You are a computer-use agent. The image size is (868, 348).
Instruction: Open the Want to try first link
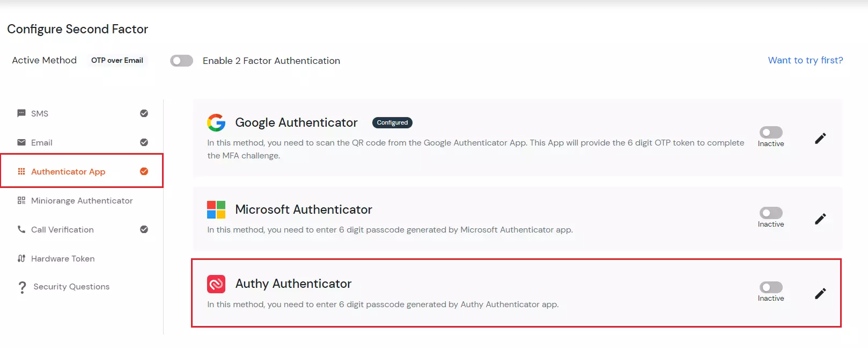pos(805,60)
